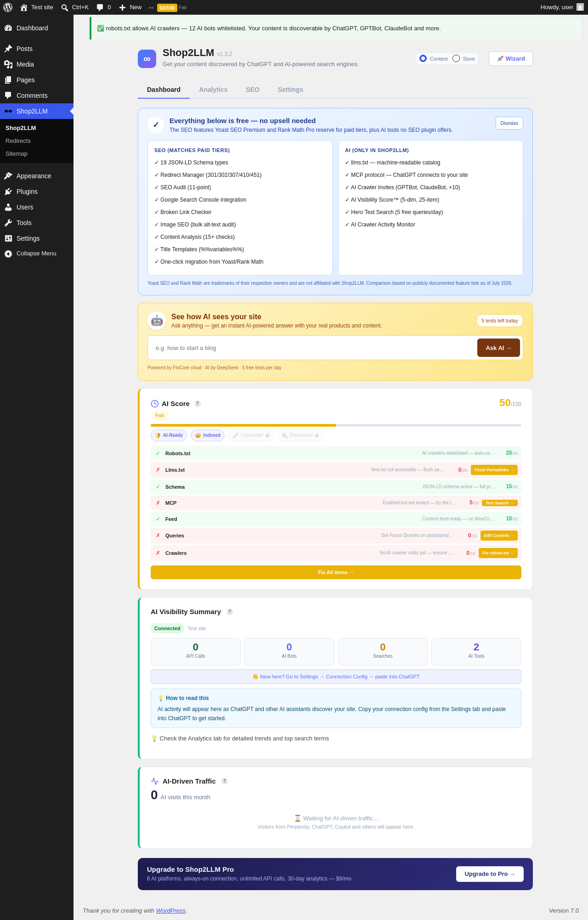This screenshot has height=920, width=588.
Task: Click Fix robots.txt in the Crawlers row
Action: click(498, 553)
